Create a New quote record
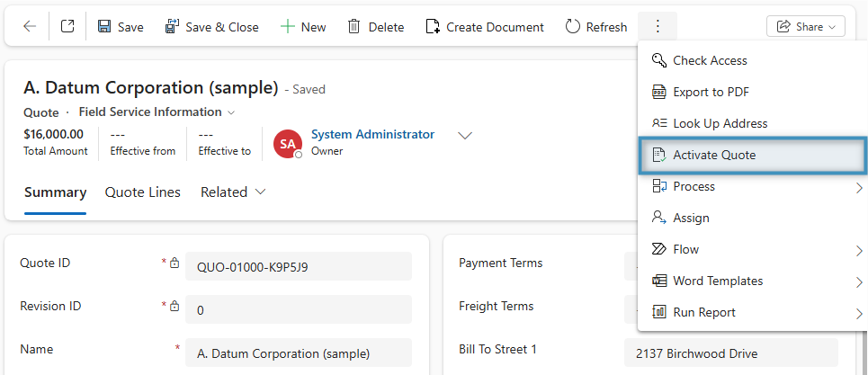This screenshot has width=868, height=375. [x=303, y=27]
